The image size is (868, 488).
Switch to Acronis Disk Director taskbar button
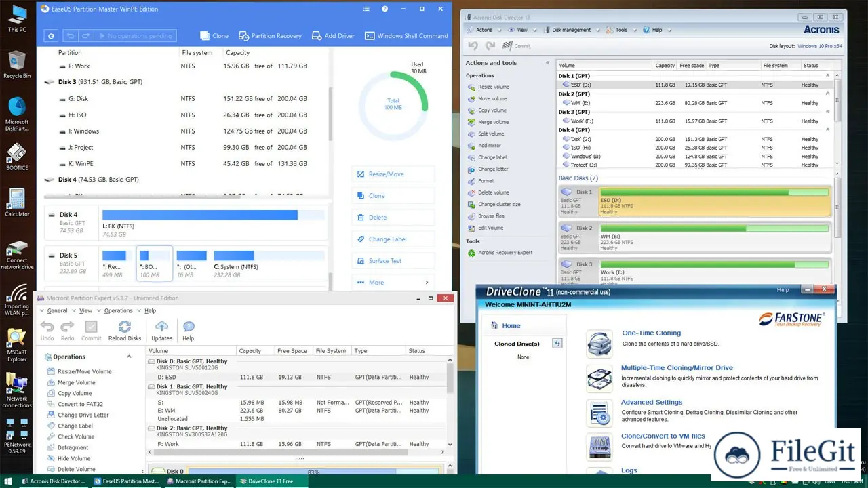tap(53, 481)
